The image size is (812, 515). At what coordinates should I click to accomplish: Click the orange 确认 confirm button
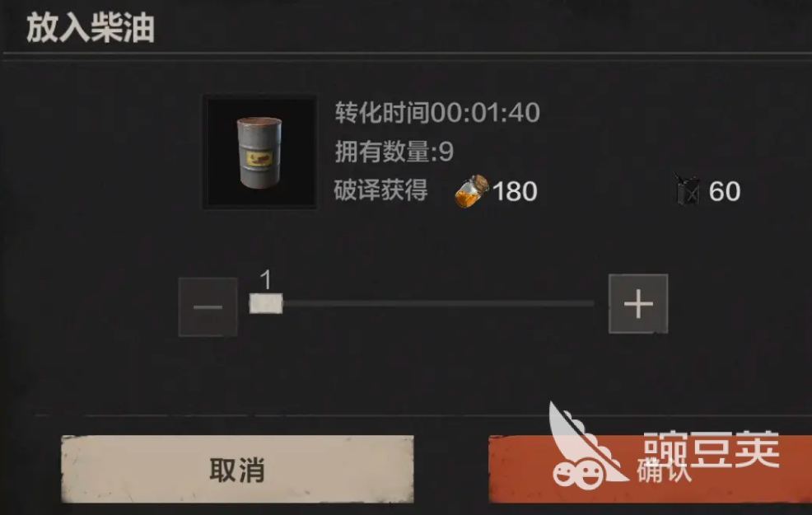(650, 470)
